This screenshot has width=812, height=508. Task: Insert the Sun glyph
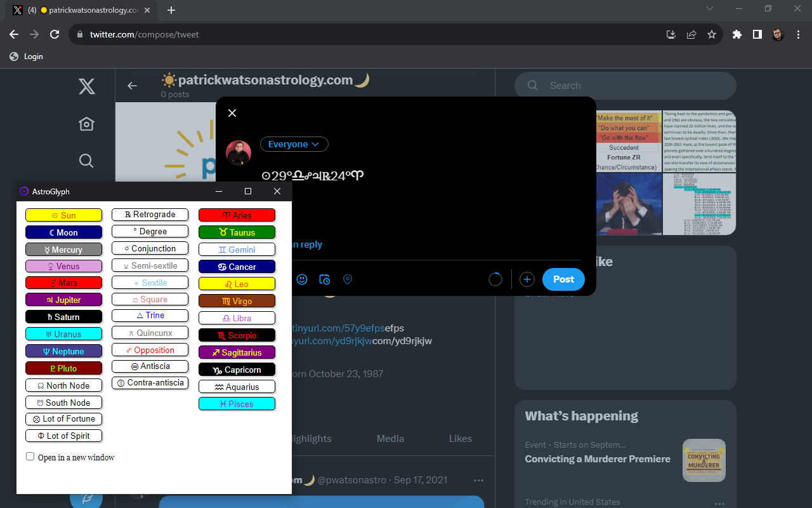63,215
